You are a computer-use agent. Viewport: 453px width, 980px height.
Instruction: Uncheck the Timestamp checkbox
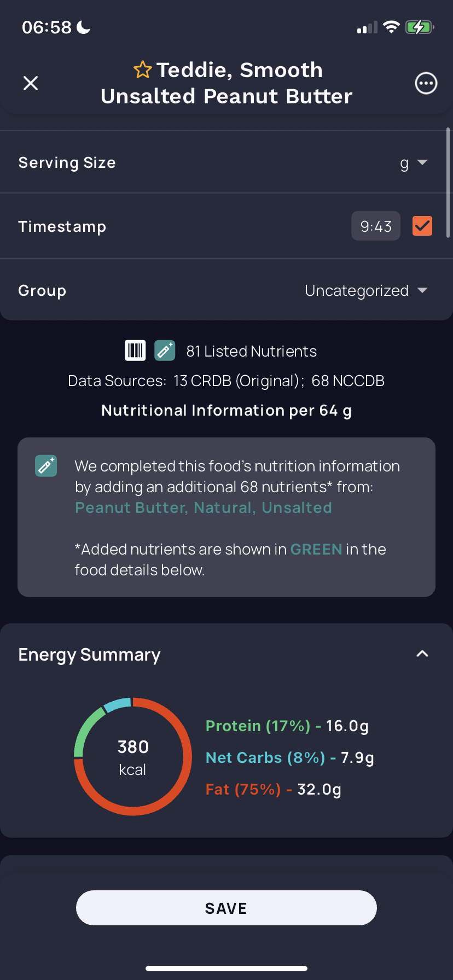(x=422, y=226)
